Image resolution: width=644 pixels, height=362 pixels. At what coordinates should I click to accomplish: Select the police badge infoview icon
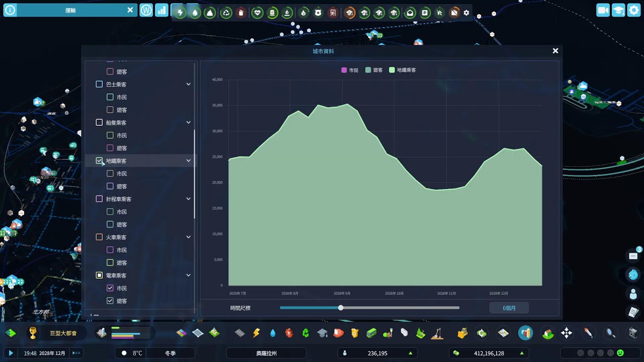coord(318,13)
